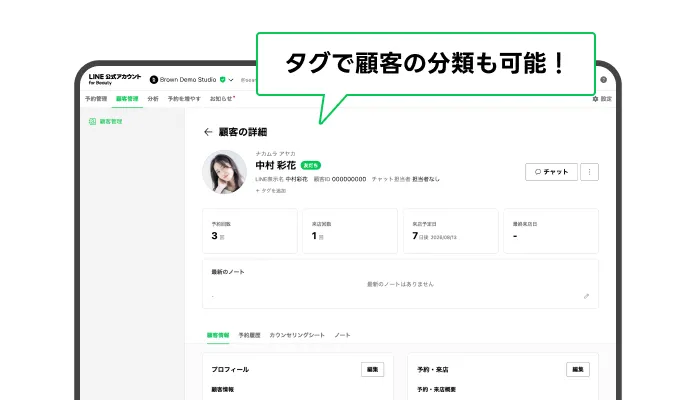The height and width of the screenshot is (400, 696).
Task: Open the 予約を増やす tab
Action: (184, 99)
